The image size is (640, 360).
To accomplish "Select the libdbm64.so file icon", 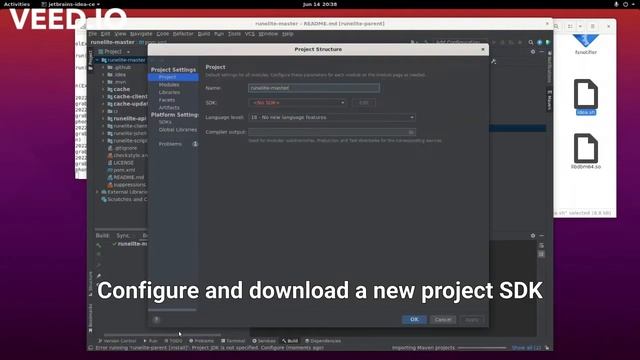I will tap(586, 148).
